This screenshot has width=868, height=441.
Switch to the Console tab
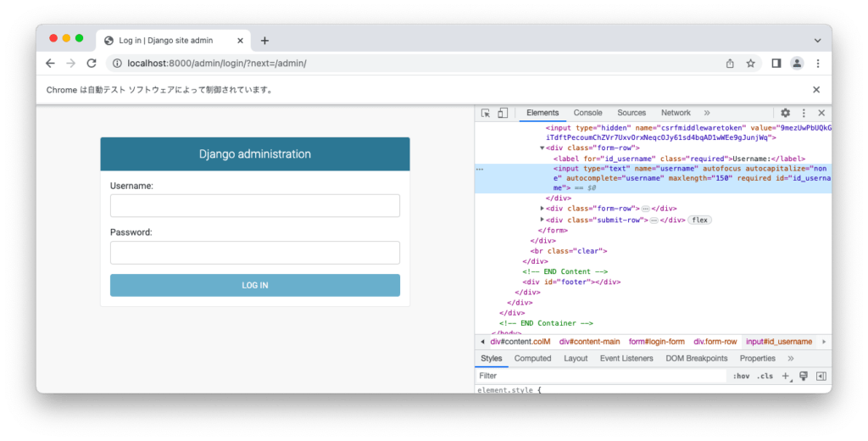pos(587,113)
